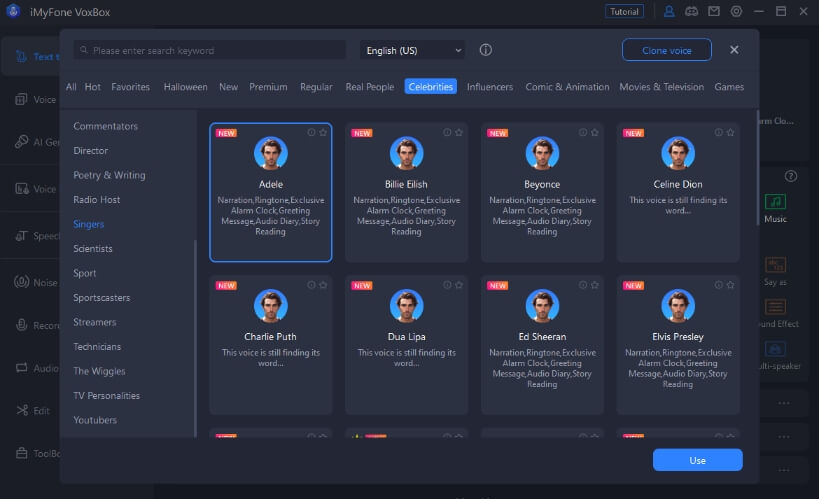Select the Comic & Animation tab
The height and width of the screenshot is (499, 819).
[567, 87]
